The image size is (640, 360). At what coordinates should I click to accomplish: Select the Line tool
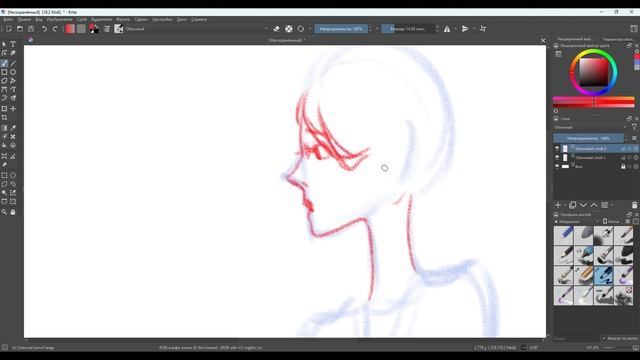[x=13, y=63]
